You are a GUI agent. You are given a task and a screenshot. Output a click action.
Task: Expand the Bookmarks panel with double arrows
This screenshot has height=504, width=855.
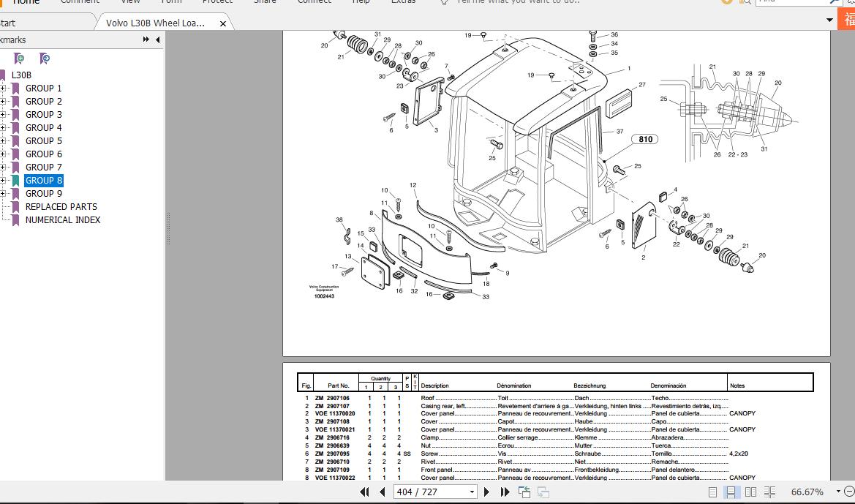pos(146,40)
